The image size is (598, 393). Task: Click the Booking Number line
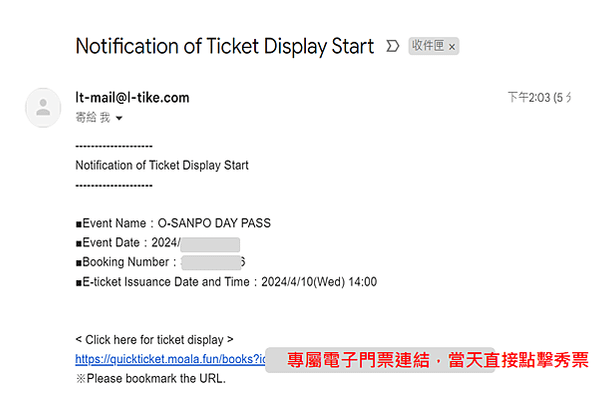click(160, 262)
